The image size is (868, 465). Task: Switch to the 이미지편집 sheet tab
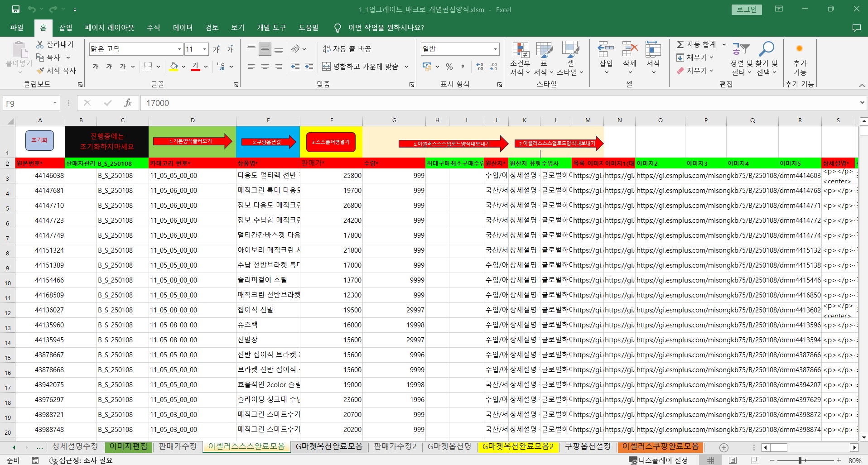pos(128,446)
